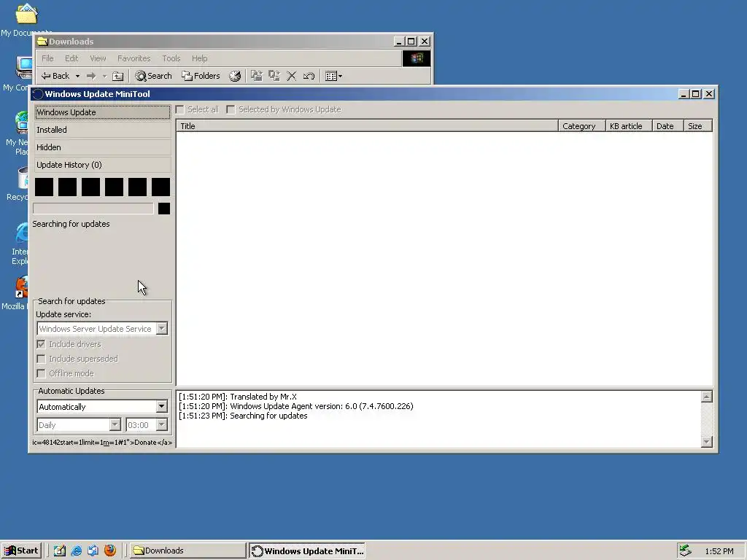Click the log scrollbar down arrow

(x=707, y=442)
